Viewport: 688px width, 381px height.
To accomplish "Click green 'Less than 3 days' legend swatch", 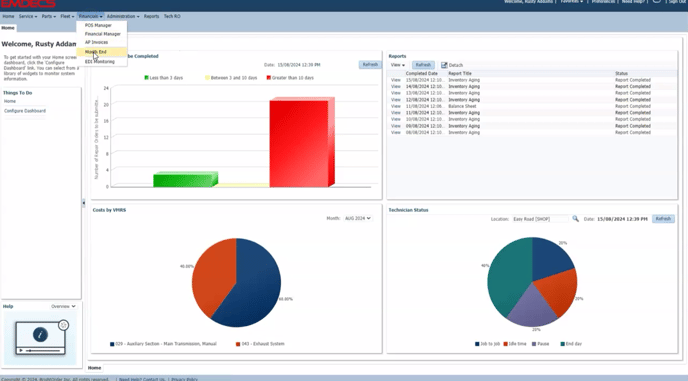I will click(147, 78).
